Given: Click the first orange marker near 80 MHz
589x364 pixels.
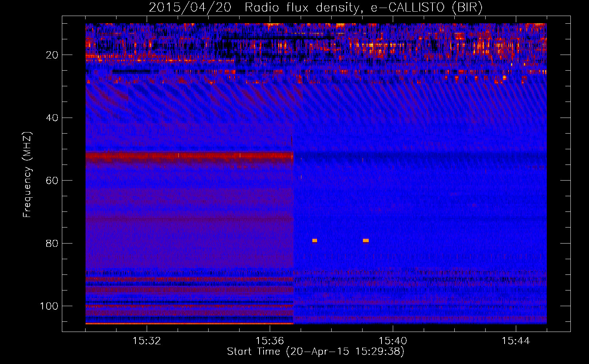Looking at the screenshot, I should (315, 241).
